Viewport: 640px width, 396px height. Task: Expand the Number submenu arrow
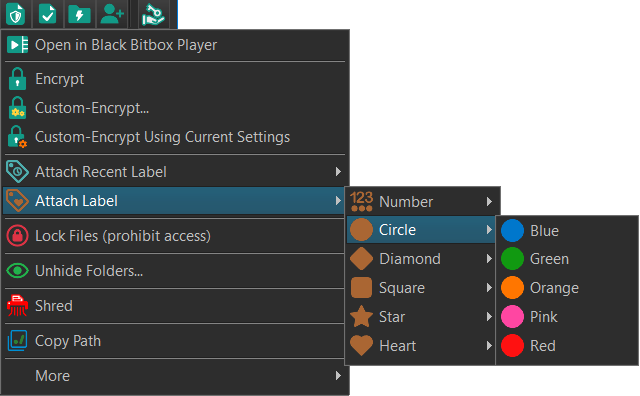[x=489, y=201]
